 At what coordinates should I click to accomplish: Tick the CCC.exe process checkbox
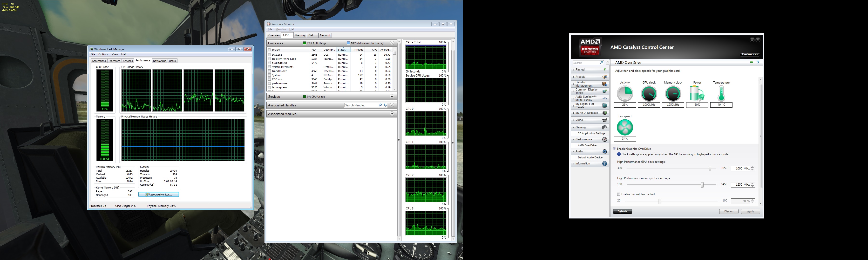[x=269, y=79]
